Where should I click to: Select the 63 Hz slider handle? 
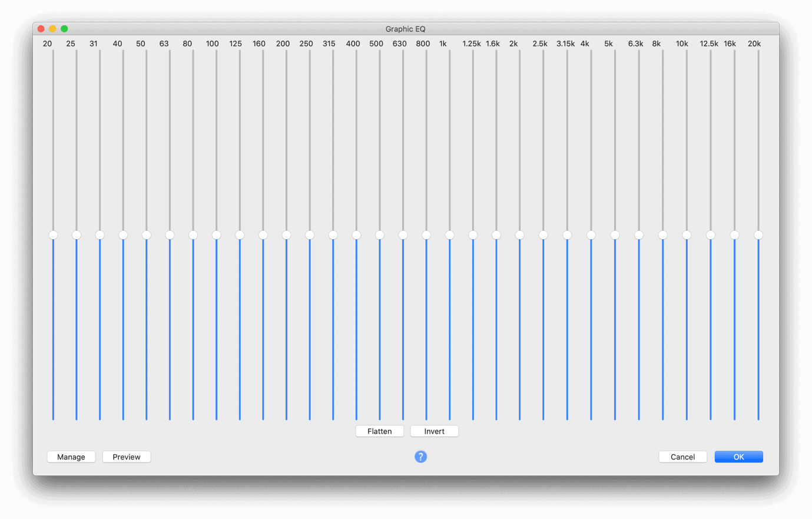click(170, 234)
